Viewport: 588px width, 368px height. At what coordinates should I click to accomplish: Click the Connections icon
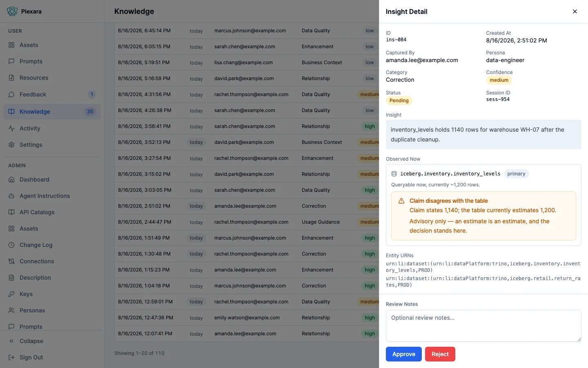11,261
